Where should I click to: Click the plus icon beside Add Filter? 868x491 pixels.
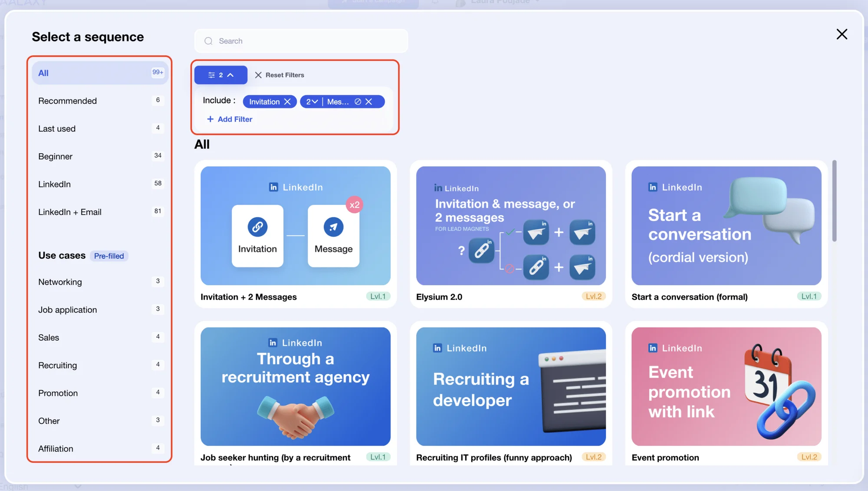(x=210, y=119)
